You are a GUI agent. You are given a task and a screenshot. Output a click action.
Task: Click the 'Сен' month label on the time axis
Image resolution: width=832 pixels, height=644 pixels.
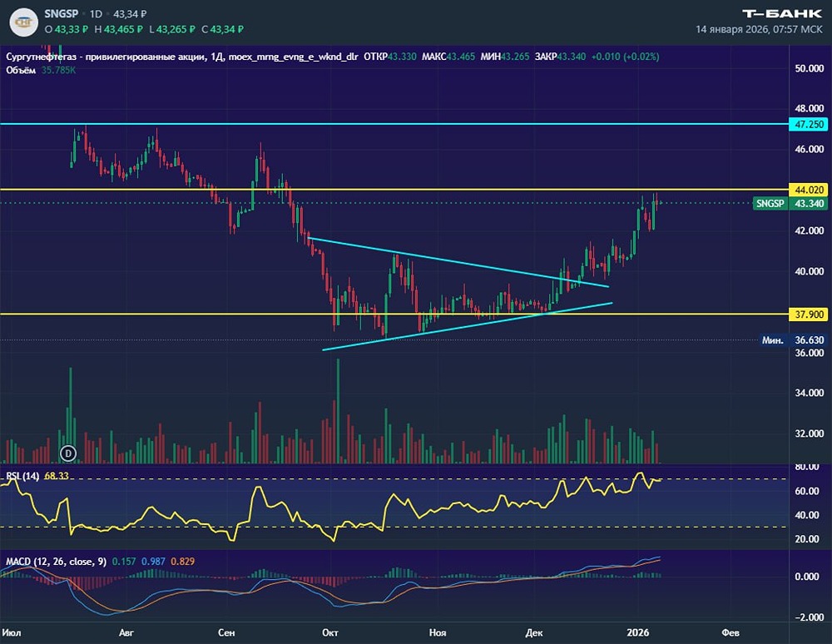pos(226,632)
